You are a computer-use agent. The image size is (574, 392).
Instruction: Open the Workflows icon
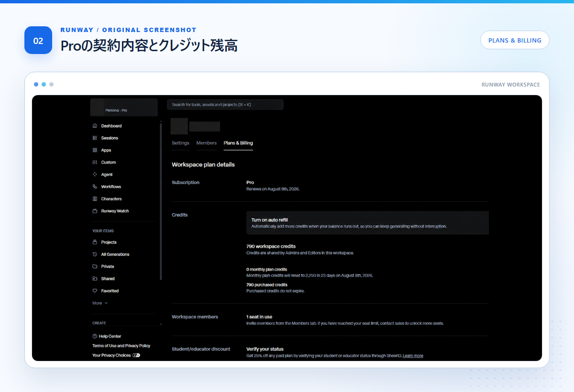click(95, 186)
